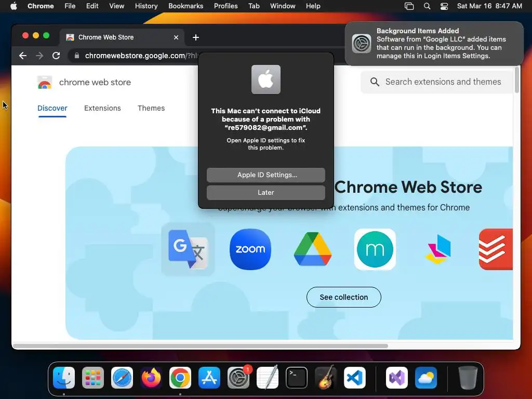Click the horizontal page scrollbar
This screenshot has width=532, height=399.
[200, 346]
